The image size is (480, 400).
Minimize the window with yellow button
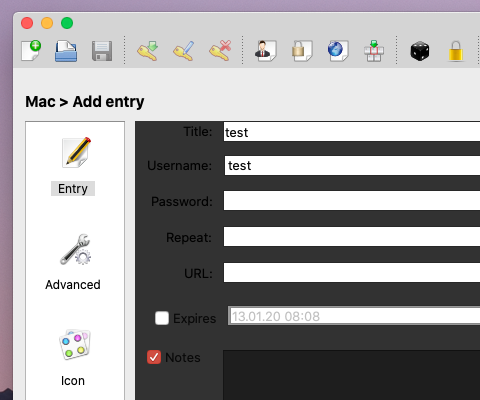(47, 23)
